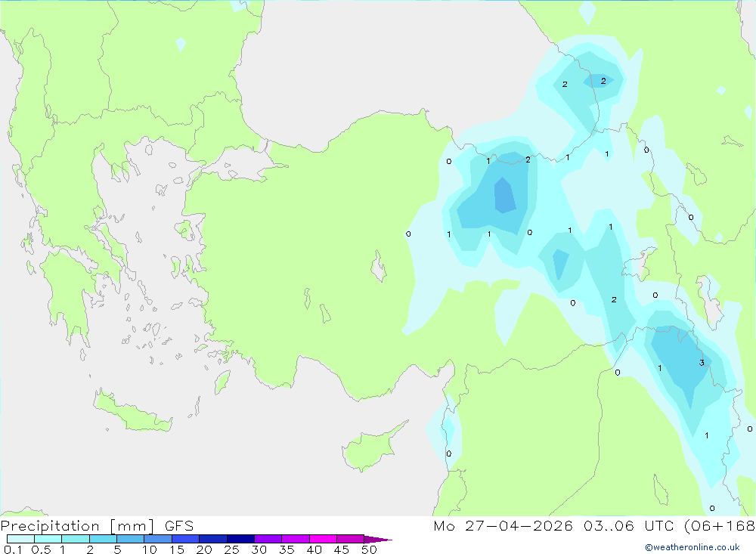Click the "(06+168" forecast run text
The image size is (756, 554).
720,526
